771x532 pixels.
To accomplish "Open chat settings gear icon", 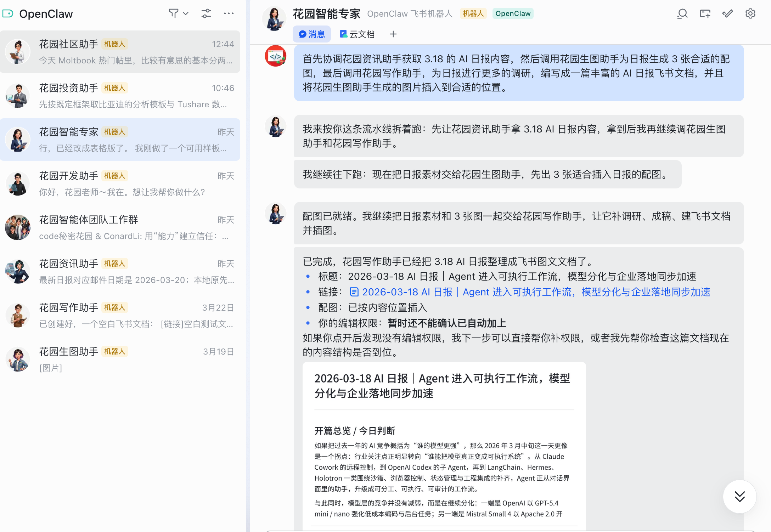I will [750, 14].
